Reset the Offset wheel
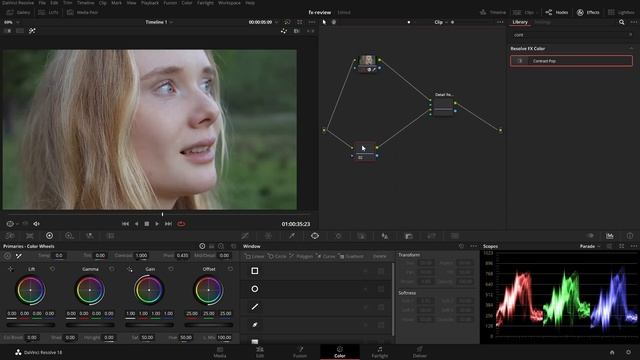The height and width of the screenshot is (360, 640). coord(230,269)
